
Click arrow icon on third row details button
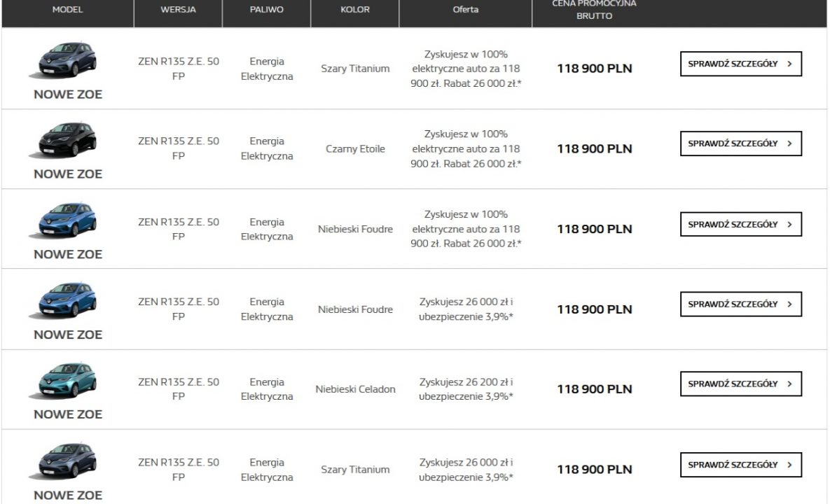pyautogui.click(x=789, y=224)
